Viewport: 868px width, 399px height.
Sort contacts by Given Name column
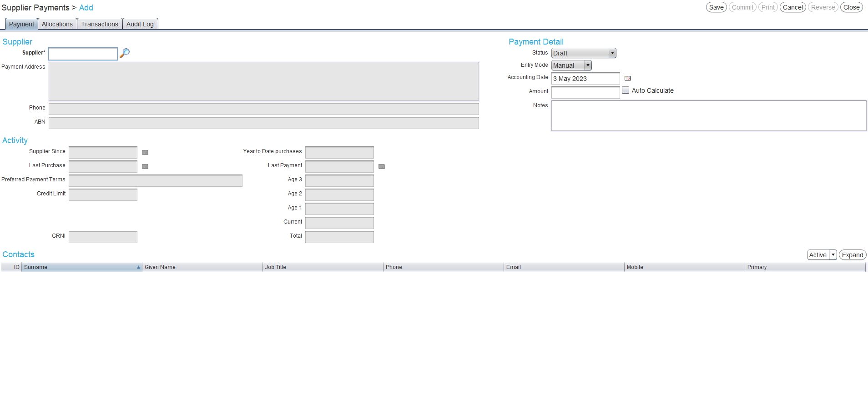(x=202, y=267)
